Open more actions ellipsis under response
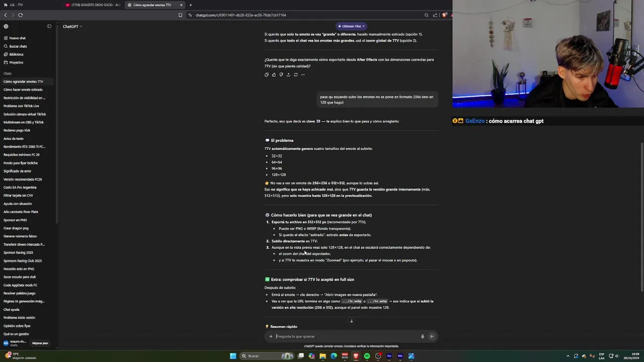 [x=302, y=74]
